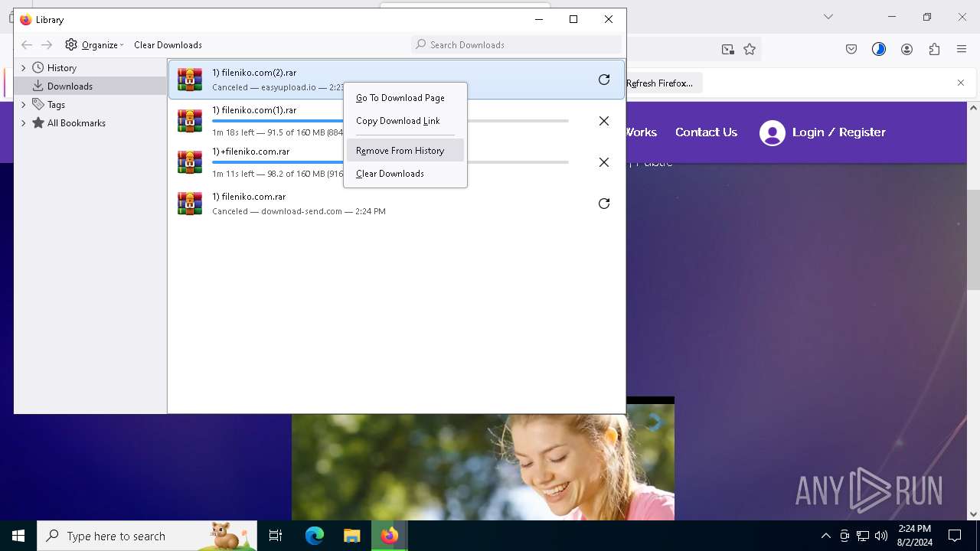Select History in Library sidebar
This screenshot has width=980, height=551.
pyautogui.click(x=61, y=68)
